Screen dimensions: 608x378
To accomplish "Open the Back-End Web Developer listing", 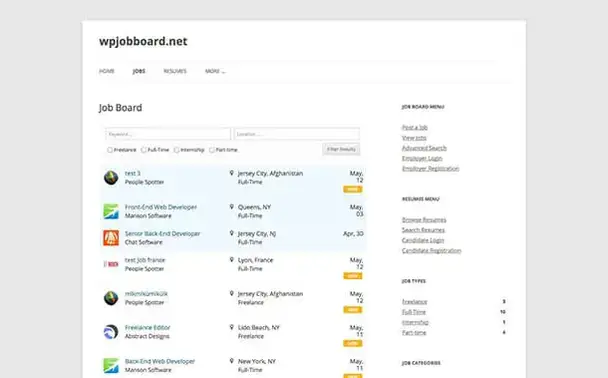I will (x=160, y=361).
